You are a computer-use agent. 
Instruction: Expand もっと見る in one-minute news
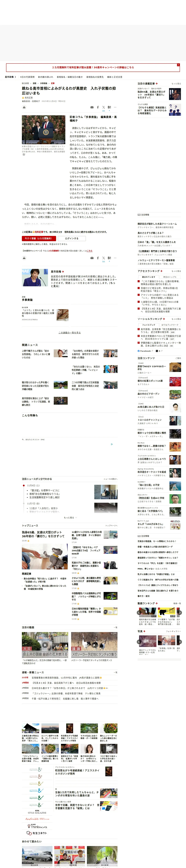pyautogui.click(x=71, y=518)
